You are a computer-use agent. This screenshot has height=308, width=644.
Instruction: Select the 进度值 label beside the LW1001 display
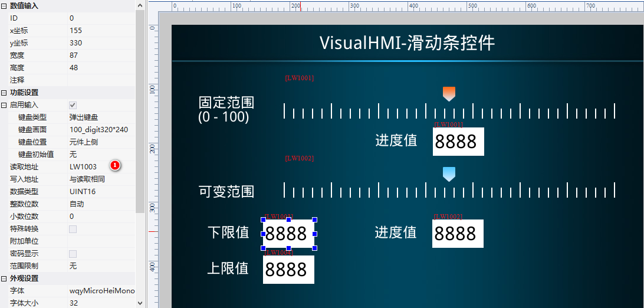[396, 140]
